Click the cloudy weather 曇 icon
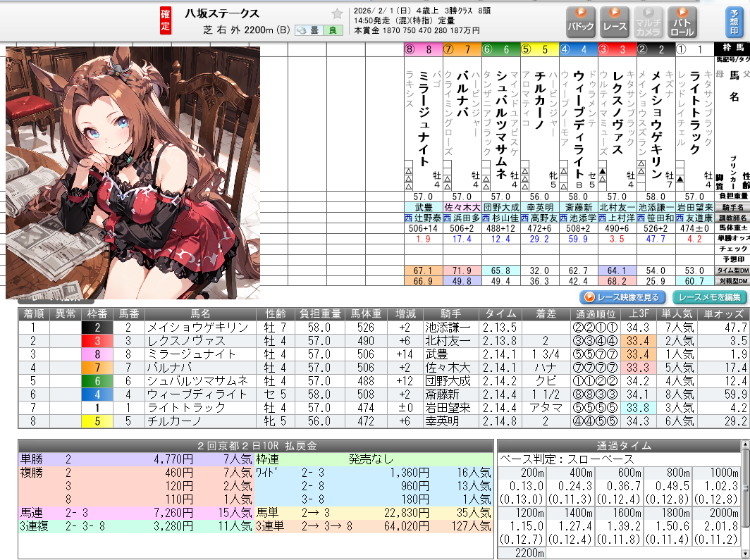Image resolution: width=750 pixels, height=560 pixels. (309, 30)
